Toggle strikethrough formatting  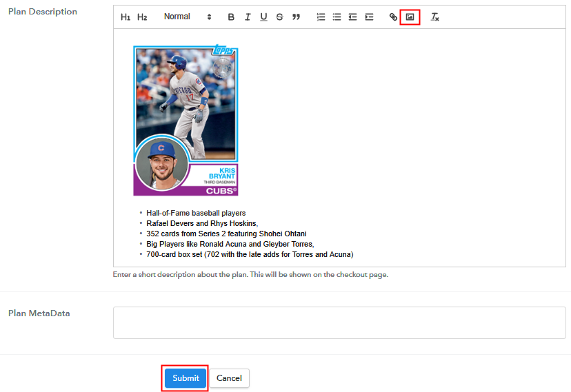pyautogui.click(x=280, y=17)
